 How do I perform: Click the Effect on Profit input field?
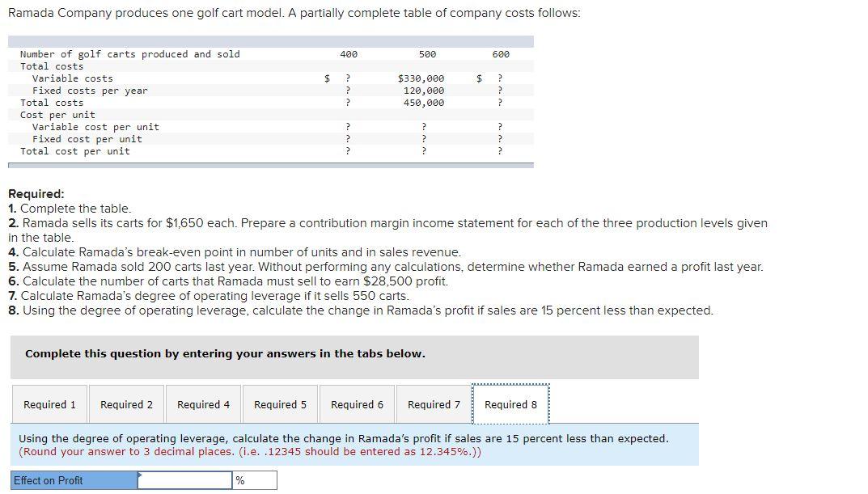pos(184,479)
